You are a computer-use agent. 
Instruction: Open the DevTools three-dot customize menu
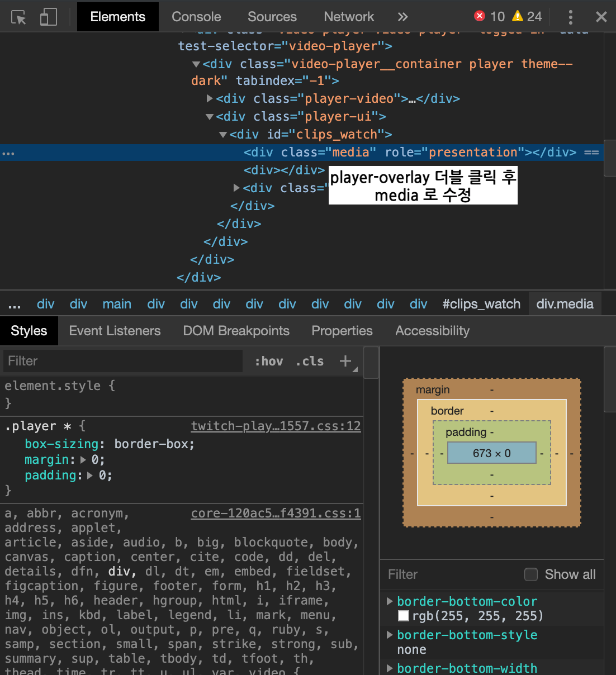[x=570, y=17]
